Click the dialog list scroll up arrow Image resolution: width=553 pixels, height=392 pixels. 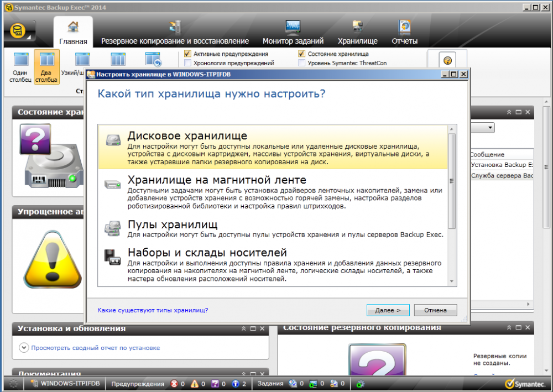(452, 129)
